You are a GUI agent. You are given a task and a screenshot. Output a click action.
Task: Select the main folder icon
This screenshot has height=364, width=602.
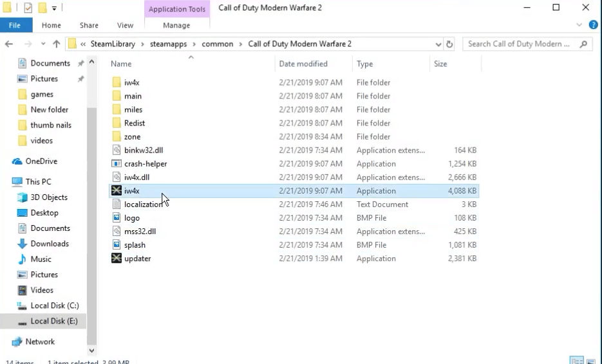pyautogui.click(x=117, y=96)
